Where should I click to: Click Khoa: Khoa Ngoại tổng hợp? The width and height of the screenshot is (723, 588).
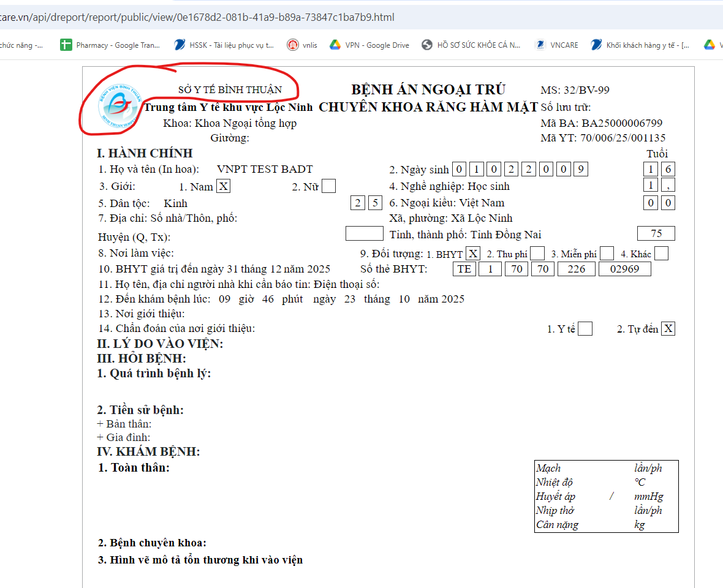(230, 124)
